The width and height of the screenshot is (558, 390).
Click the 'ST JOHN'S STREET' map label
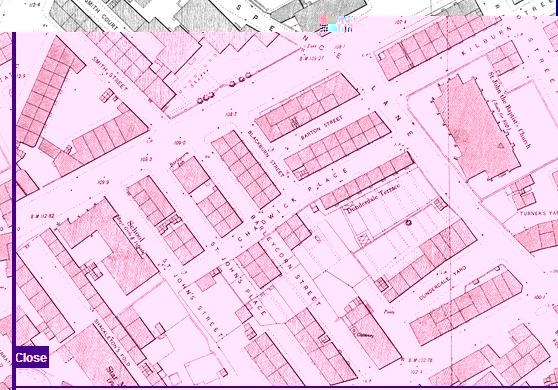(193, 300)
